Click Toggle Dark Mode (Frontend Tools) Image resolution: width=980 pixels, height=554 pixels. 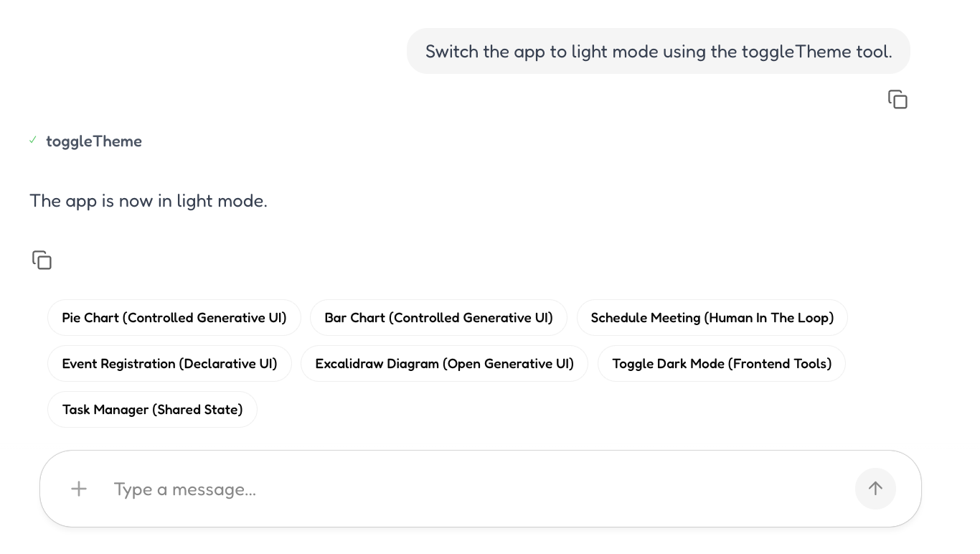(x=721, y=364)
